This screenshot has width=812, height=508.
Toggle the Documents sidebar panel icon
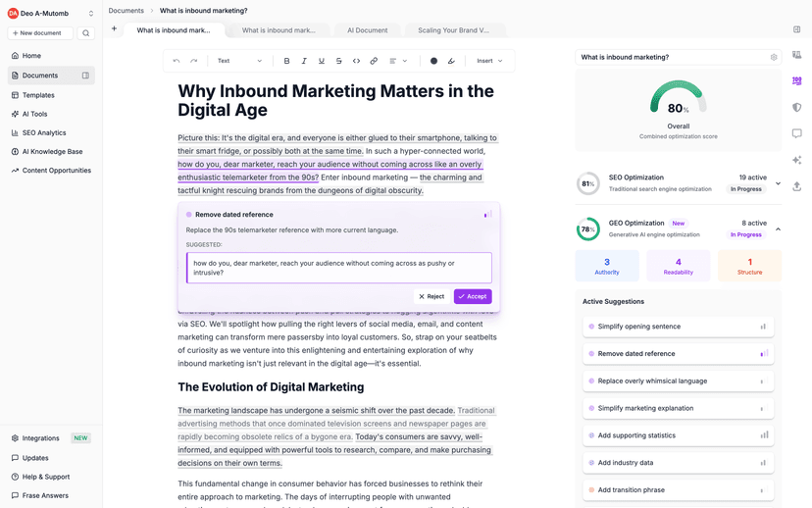coord(85,76)
